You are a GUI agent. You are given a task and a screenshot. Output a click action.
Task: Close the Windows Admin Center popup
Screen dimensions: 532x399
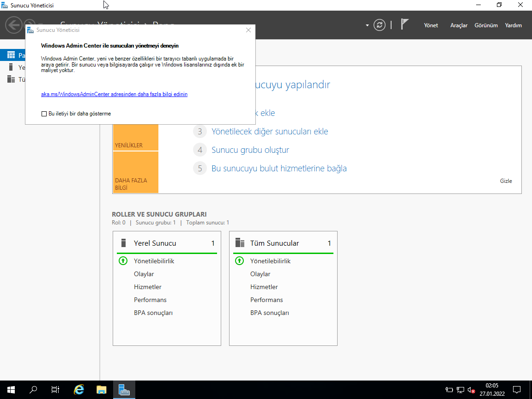coord(248,30)
